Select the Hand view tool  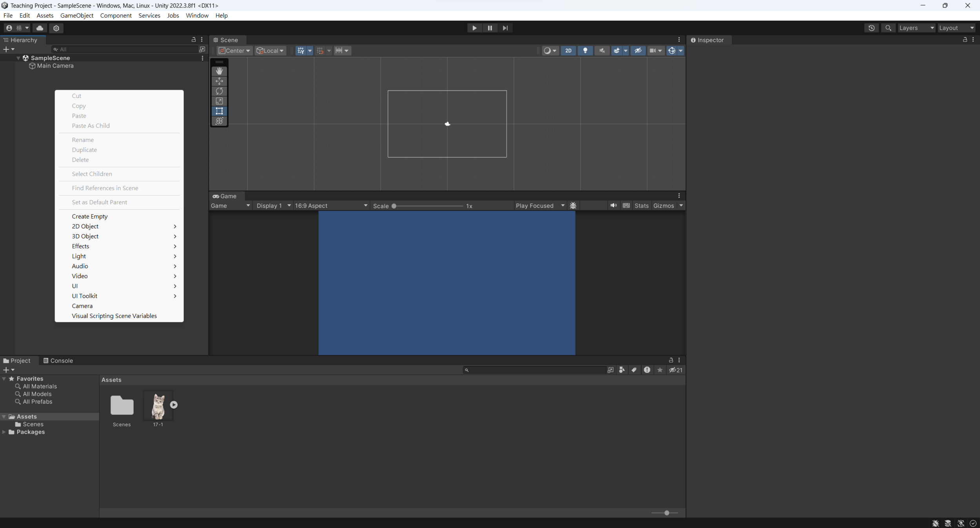click(219, 71)
